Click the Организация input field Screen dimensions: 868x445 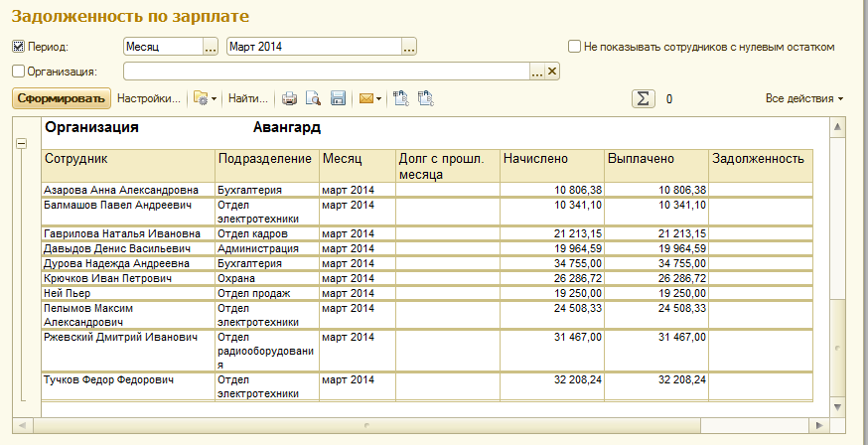pos(326,71)
